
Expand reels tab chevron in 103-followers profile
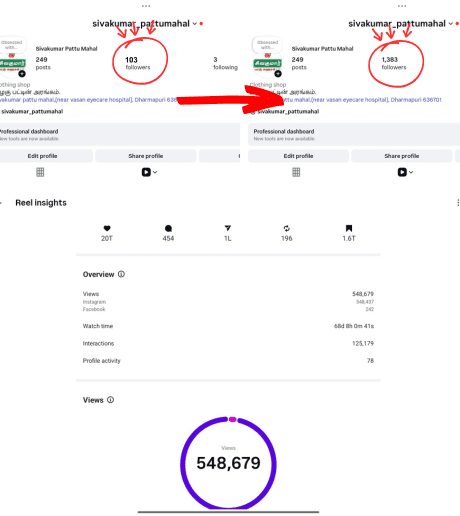click(x=155, y=172)
